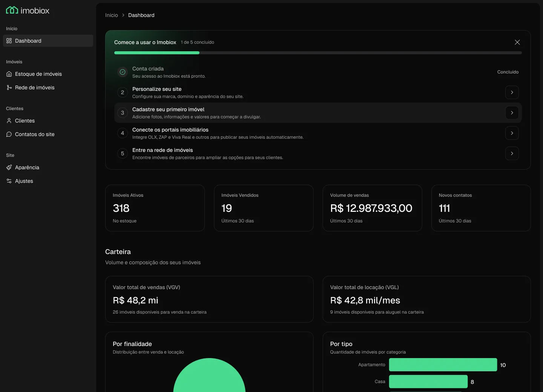Image resolution: width=543 pixels, height=392 pixels.
Task: Click the Início breadcrumb link
Action: [x=112, y=15]
